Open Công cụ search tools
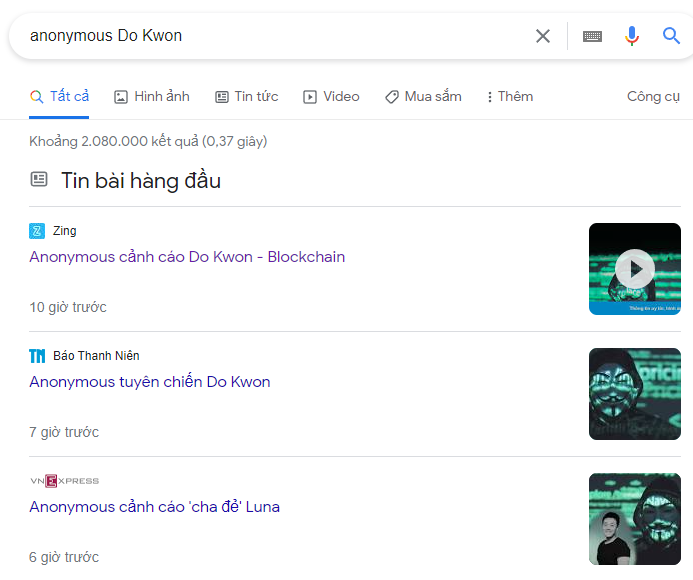This screenshot has width=693, height=580. (x=653, y=96)
